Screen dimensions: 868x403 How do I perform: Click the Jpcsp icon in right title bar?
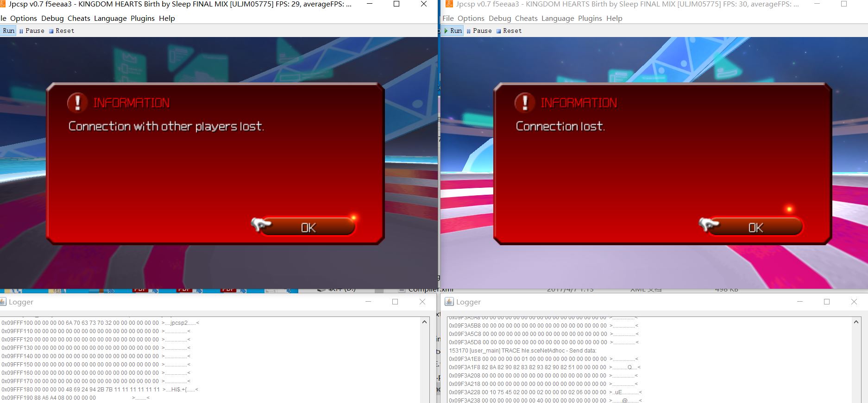449,4
